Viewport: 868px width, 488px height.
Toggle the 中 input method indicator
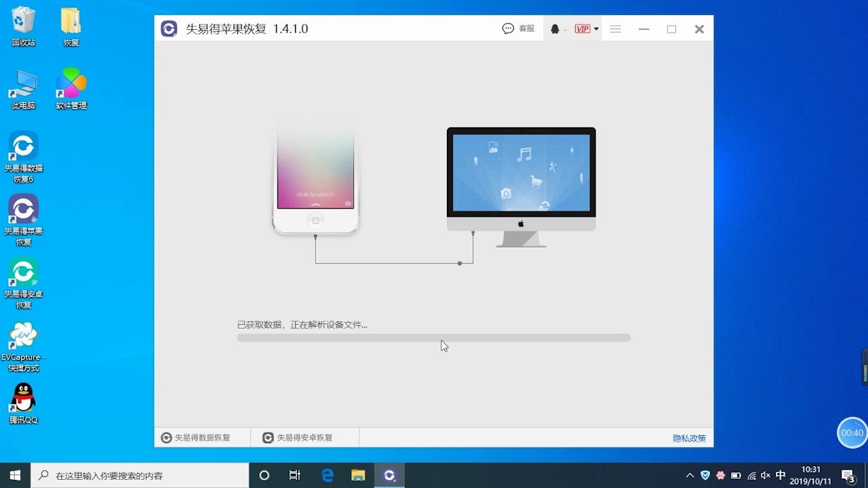click(x=781, y=475)
